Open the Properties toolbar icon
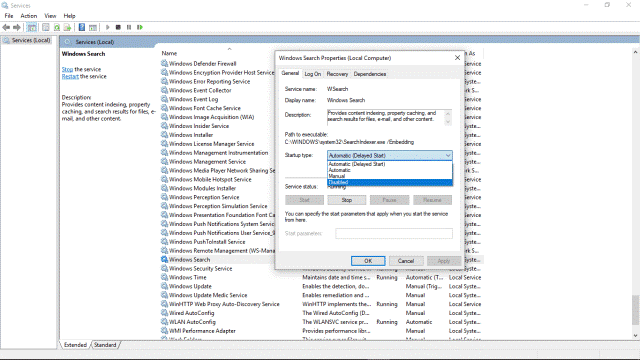Viewport: 640px width, 360px height. [46, 27]
